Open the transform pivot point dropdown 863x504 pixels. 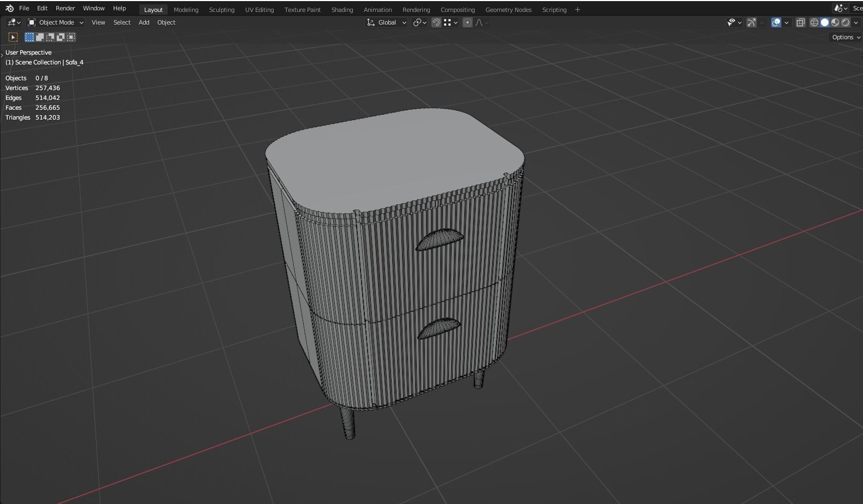pos(419,22)
